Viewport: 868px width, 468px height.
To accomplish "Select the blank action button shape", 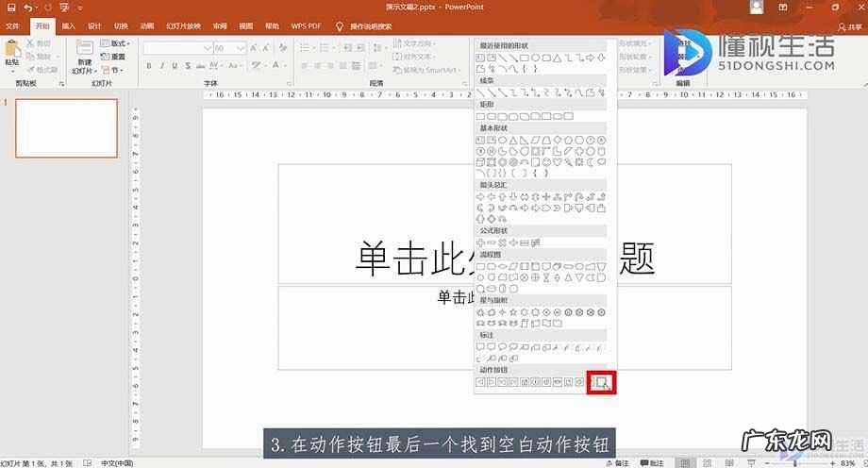I will pyautogui.click(x=601, y=382).
